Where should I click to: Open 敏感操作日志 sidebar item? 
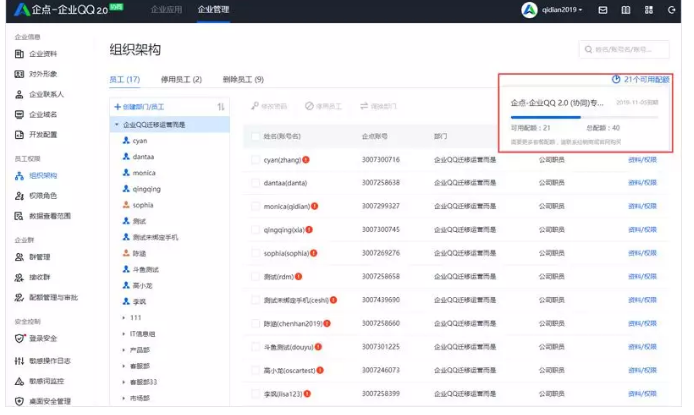point(42,361)
